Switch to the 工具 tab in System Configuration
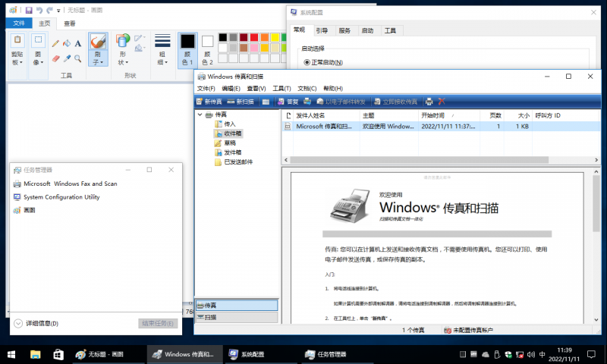 390,30
